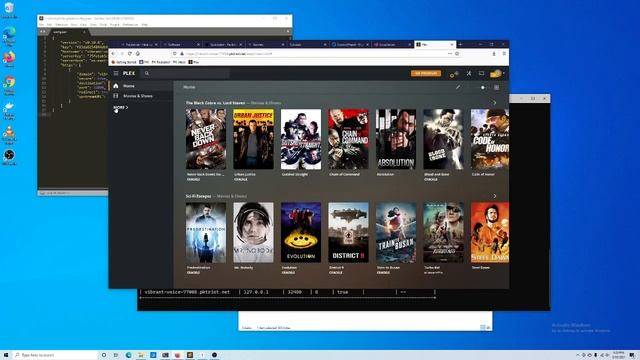This screenshot has height=360, width=640.
Task: Open Chain of Command poster
Action: (x=348, y=139)
